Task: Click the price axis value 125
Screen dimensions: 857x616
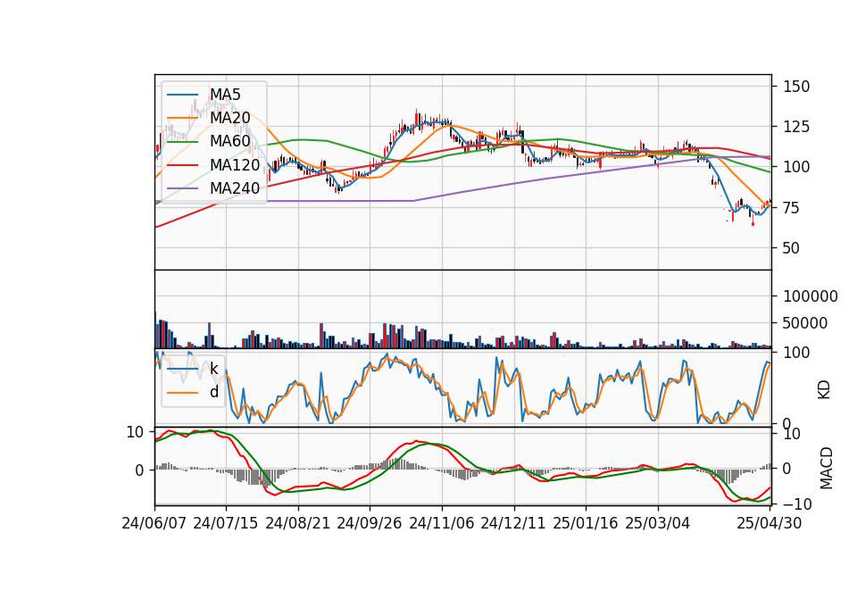Action: [796, 127]
